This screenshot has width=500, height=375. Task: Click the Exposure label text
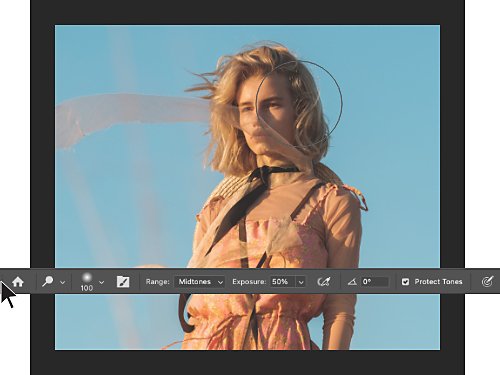(x=249, y=282)
